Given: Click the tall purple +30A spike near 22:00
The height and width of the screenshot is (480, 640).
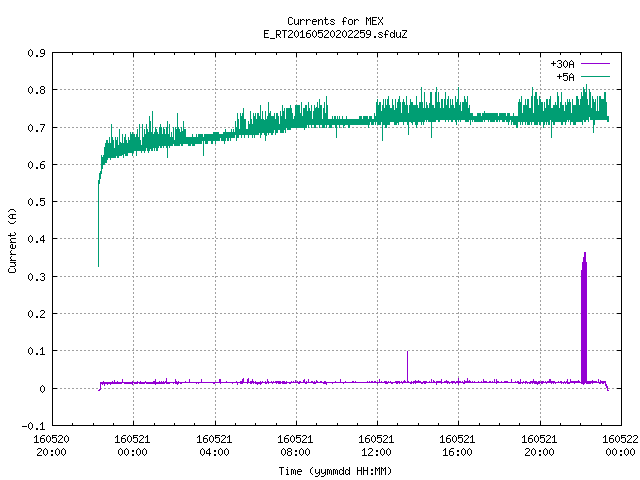Looking at the screenshot, I should coord(584,318).
